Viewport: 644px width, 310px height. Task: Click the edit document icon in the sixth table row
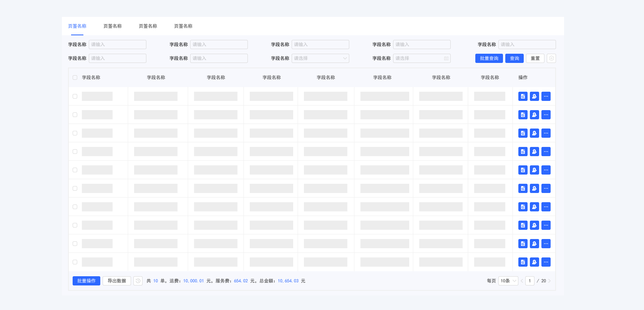coord(523,188)
